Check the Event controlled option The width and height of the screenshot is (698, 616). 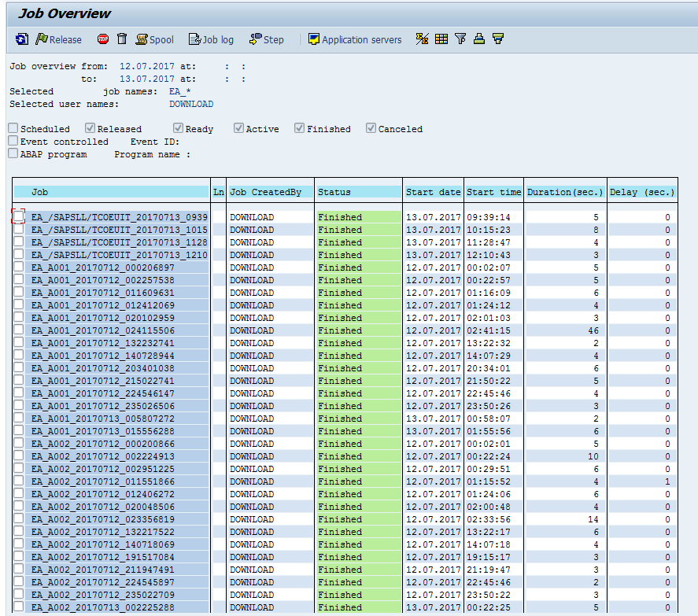tap(12, 141)
